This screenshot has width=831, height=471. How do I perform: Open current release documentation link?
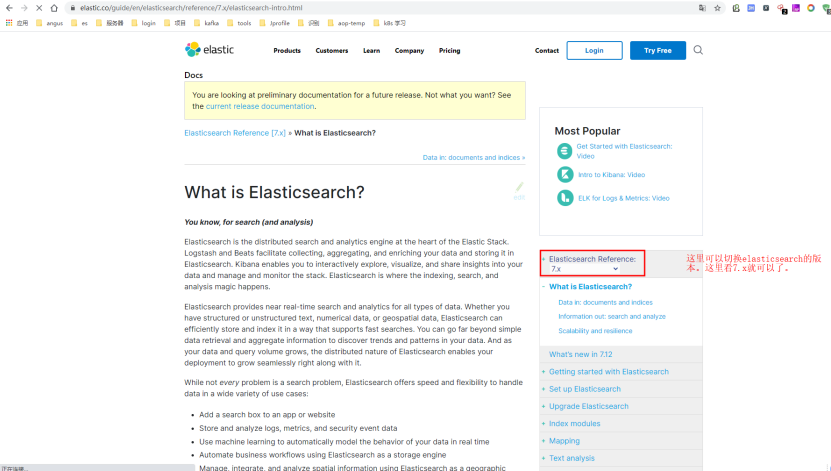click(260, 106)
